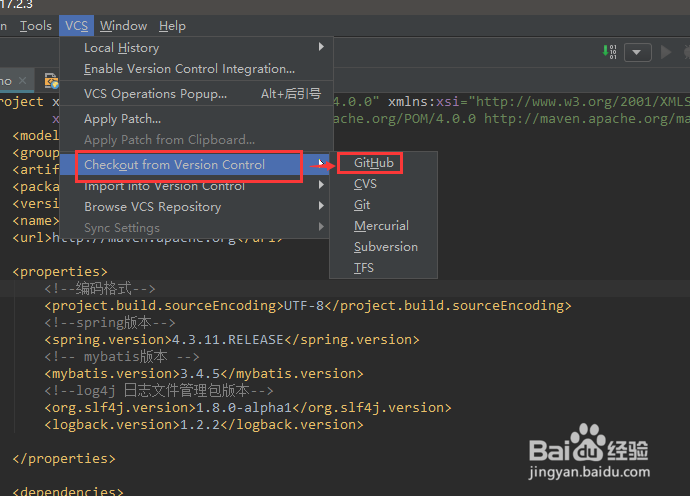Select Checkout from Version Control
The width and height of the screenshot is (690, 496).
click(x=196, y=165)
